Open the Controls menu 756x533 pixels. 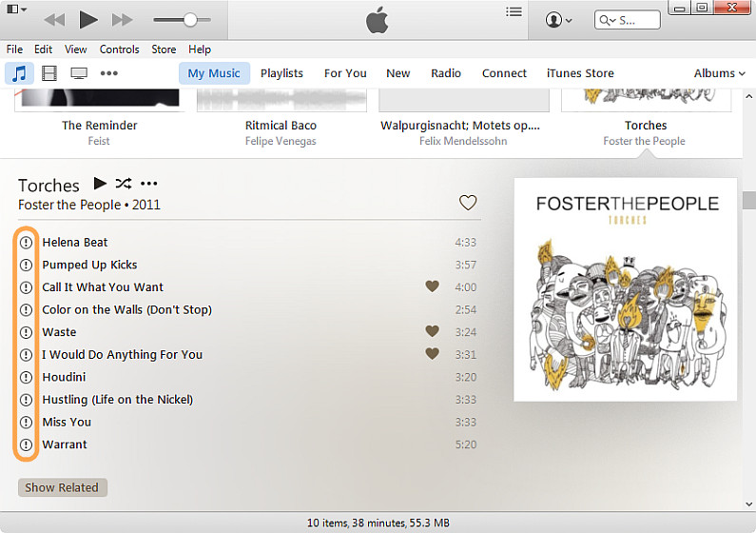[x=119, y=49]
